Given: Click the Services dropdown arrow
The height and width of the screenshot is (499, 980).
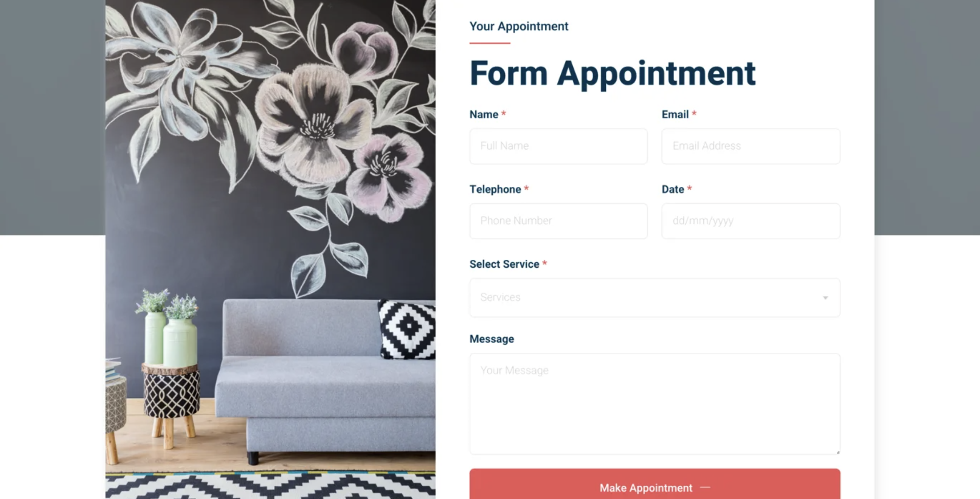Looking at the screenshot, I should coord(825,298).
